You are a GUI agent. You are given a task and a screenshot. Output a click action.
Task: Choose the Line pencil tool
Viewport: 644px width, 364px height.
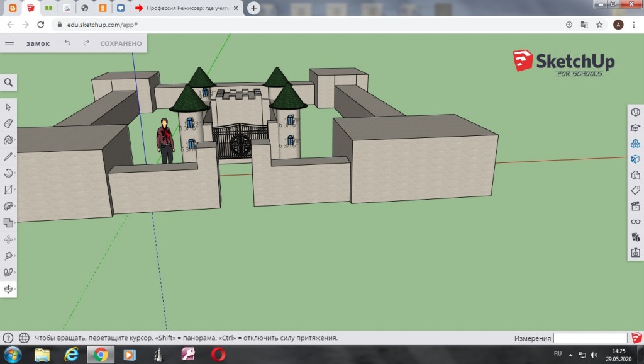(x=8, y=156)
